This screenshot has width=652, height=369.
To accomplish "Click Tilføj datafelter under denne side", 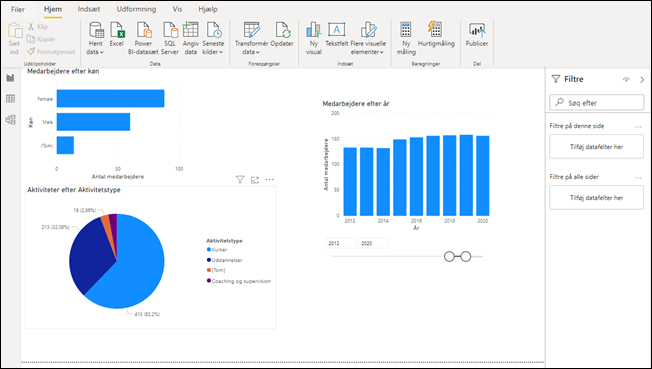I will click(596, 147).
